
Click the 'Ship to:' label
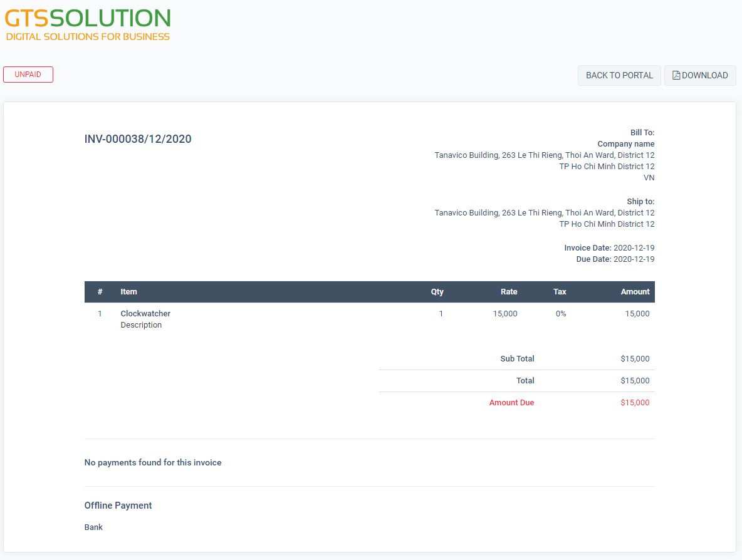640,202
